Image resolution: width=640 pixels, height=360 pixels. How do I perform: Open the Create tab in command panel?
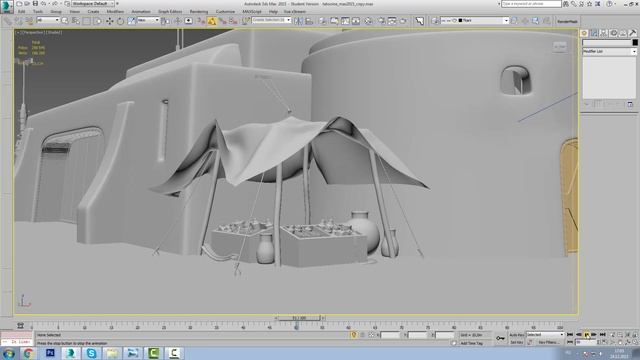tap(584, 33)
